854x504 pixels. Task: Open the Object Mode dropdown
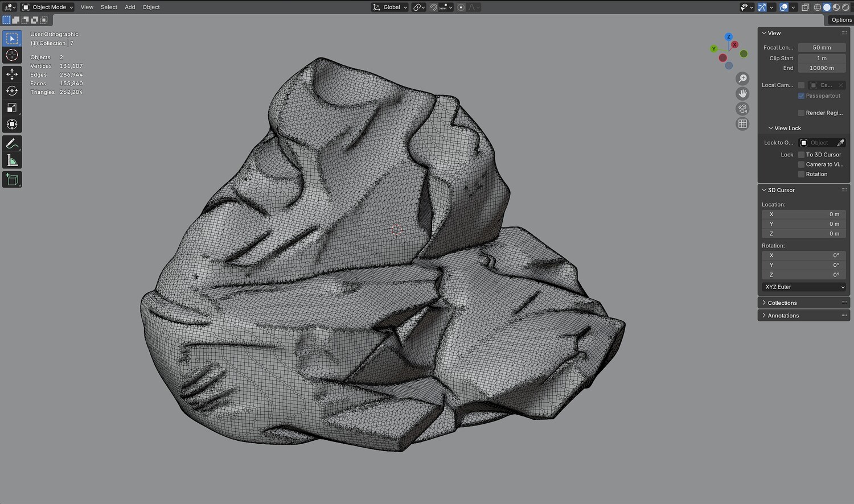coord(48,7)
